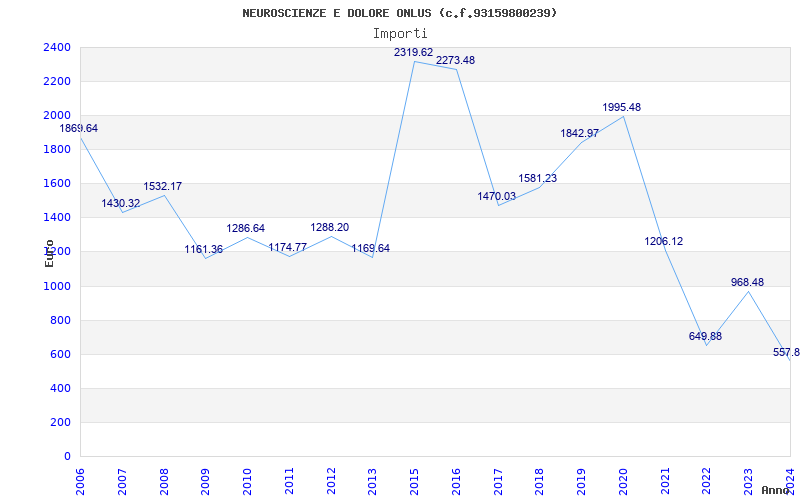Click the x-axis year 2012

(331, 482)
